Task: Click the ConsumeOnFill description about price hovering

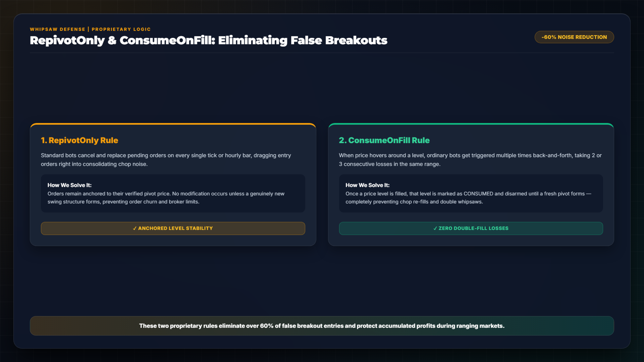Action: click(x=470, y=160)
